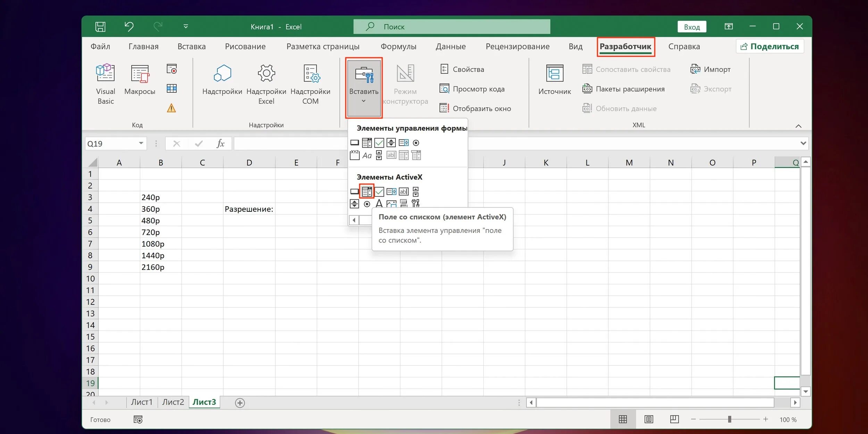The image size is (868, 434).
Task: Open the Name Box dropdown arrow
Action: (x=141, y=143)
